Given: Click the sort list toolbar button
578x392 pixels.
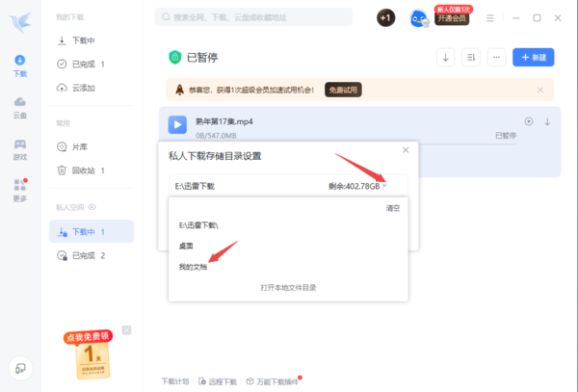Looking at the screenshot, I should tap(471, 58).
